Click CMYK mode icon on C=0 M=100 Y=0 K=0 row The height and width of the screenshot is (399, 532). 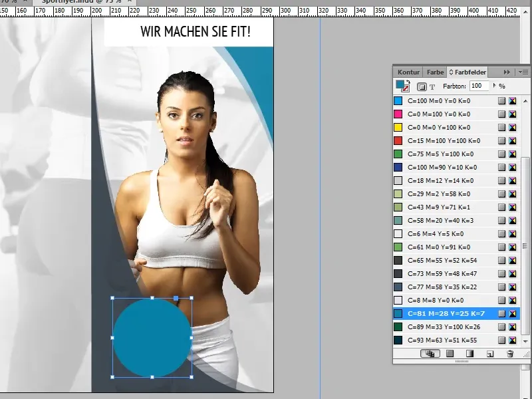point(512,114)
